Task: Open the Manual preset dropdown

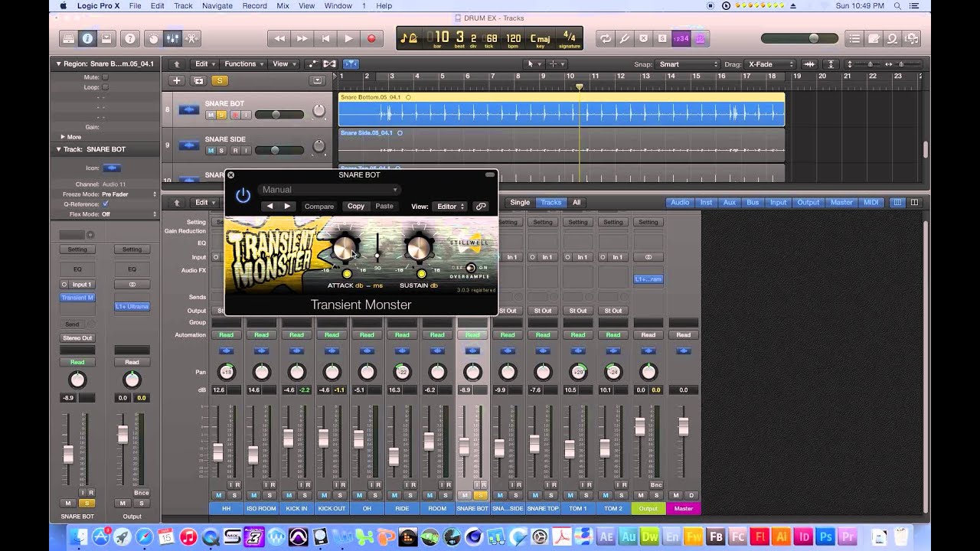Action: point(328,190)
